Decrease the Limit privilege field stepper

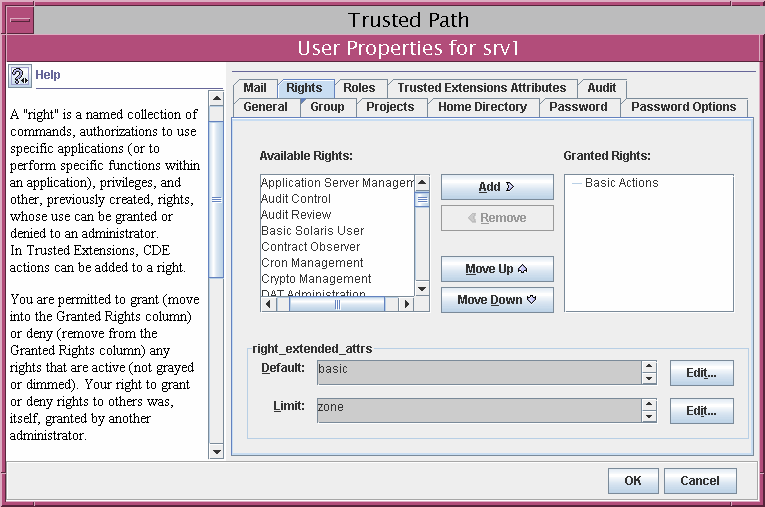coord(649,417)
